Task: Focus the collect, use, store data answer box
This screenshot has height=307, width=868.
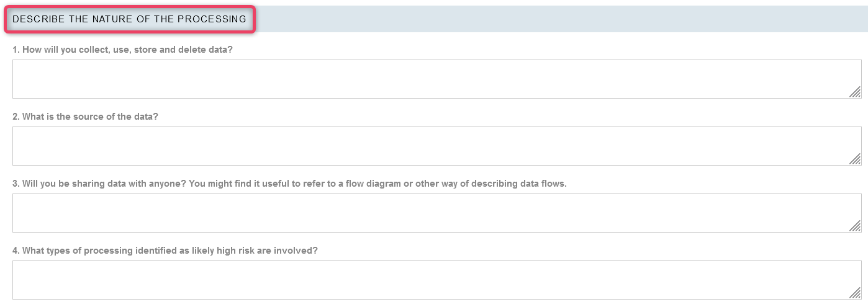Action: click(437, 79)
